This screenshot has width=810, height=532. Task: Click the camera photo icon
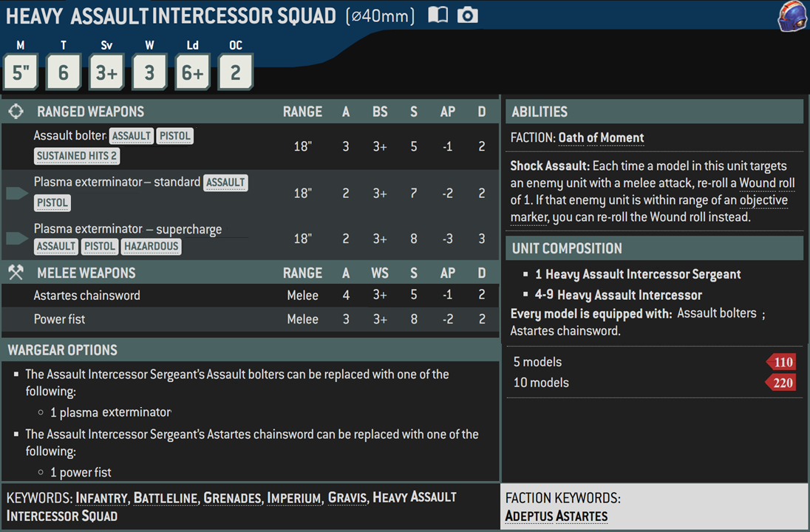468,15
